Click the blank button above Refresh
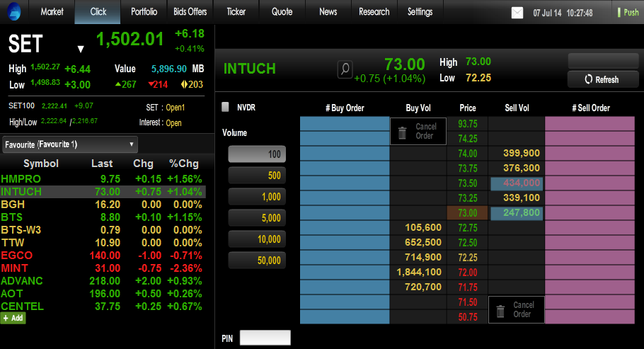This screenshot has height=349, width=644. 603,62
